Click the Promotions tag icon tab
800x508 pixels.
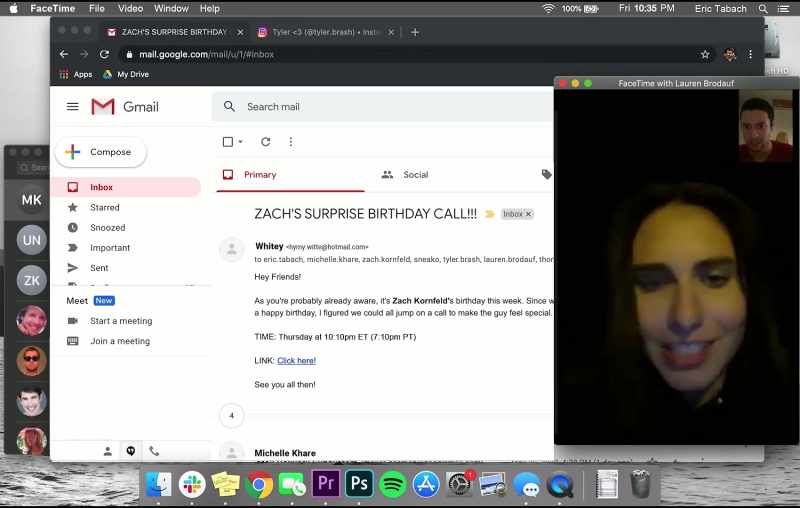(x=546, y=174)
